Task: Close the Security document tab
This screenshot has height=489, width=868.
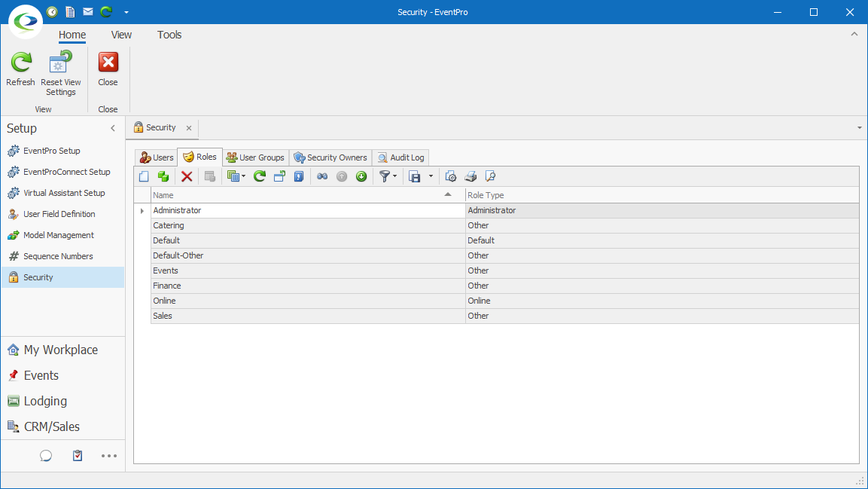Action: 189,128
